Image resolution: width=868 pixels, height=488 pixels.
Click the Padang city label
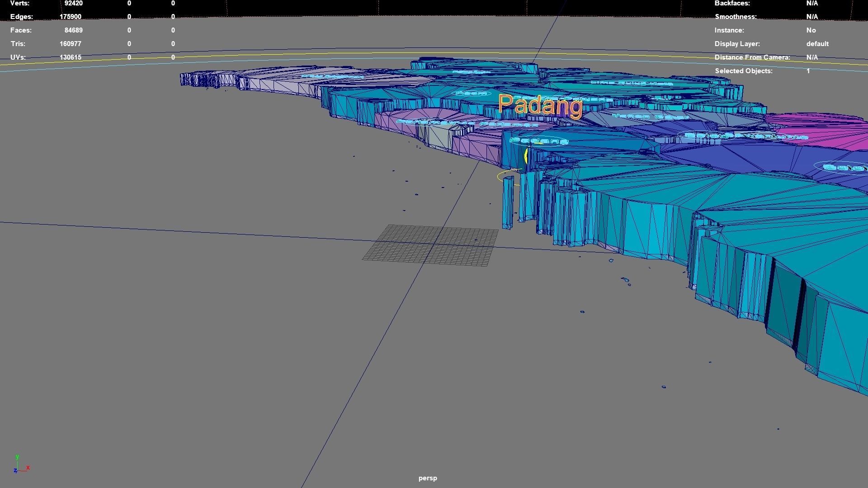(x=540, y=106)
